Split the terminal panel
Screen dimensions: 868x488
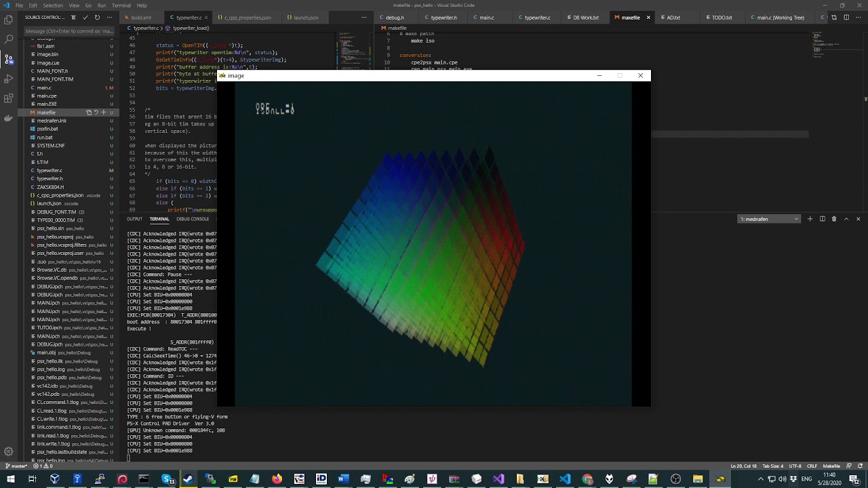click(x=822, y=219)
